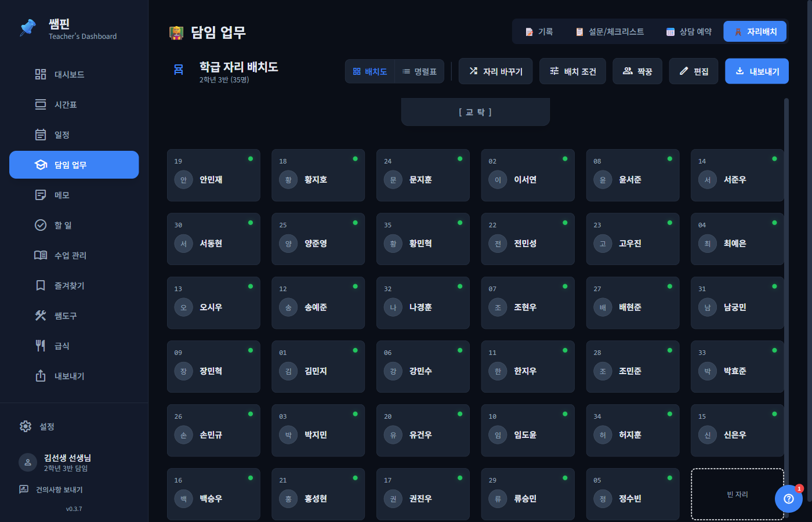Click the 메모 note icon
Viewport: 812px width, 522px height.
click(41, 195)
